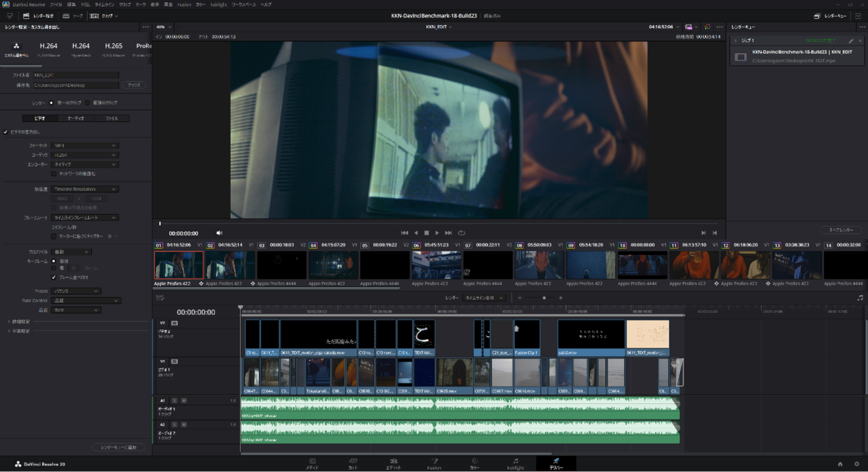Screen dimensions: 868x472
Task: Open the Fairlight menu in menu bar
Action: [x=218, y=4]
